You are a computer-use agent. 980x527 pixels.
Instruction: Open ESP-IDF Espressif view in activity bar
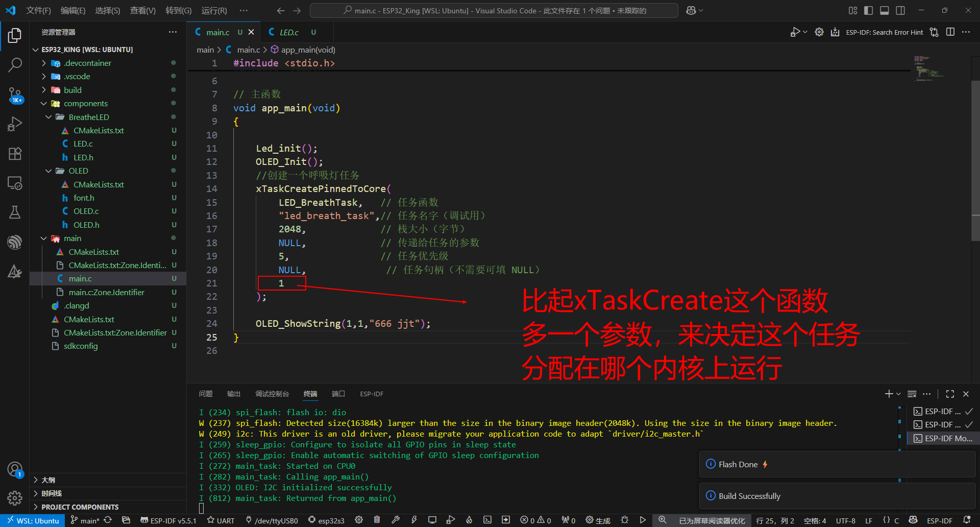point(15,242)
